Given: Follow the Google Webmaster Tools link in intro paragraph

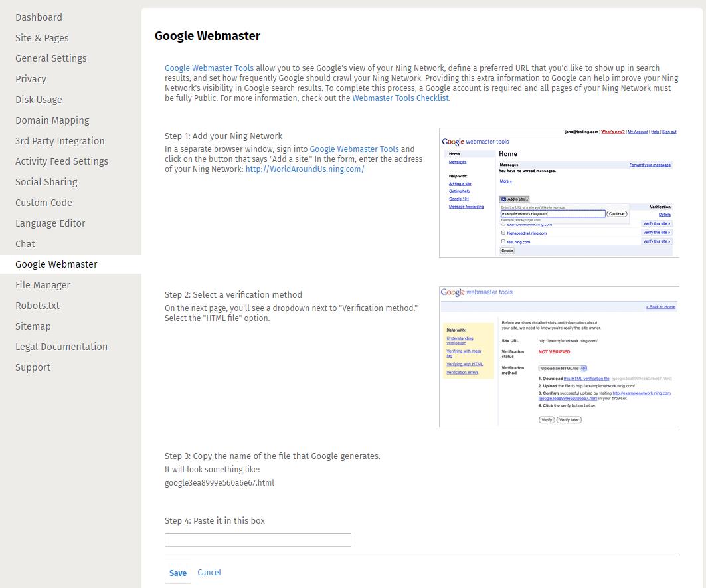Looking at the screenshot, I should coord(209,68).
